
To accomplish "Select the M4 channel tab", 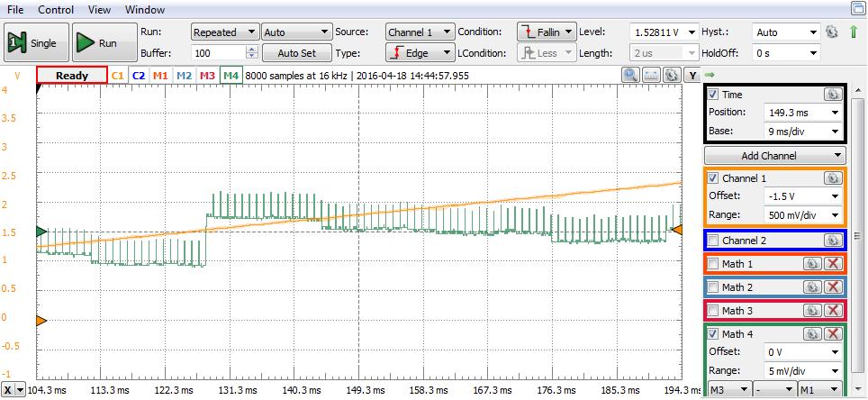I will click(x=231, y=76).
